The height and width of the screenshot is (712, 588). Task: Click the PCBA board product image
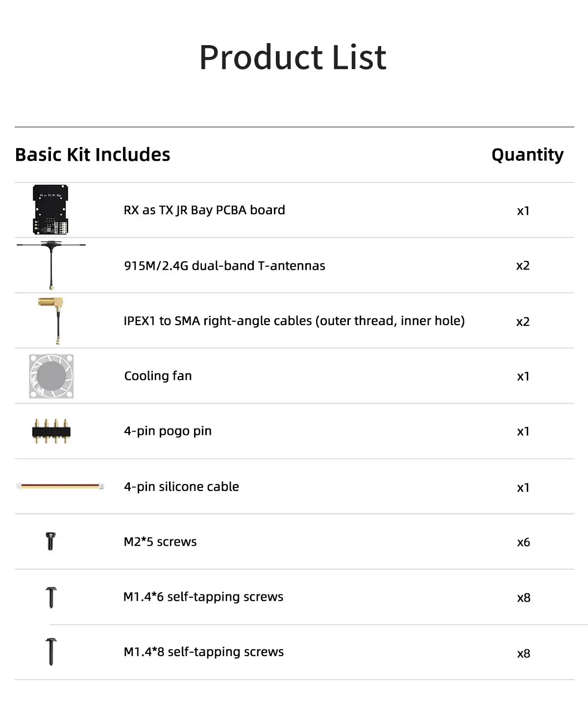coord(50,210)
